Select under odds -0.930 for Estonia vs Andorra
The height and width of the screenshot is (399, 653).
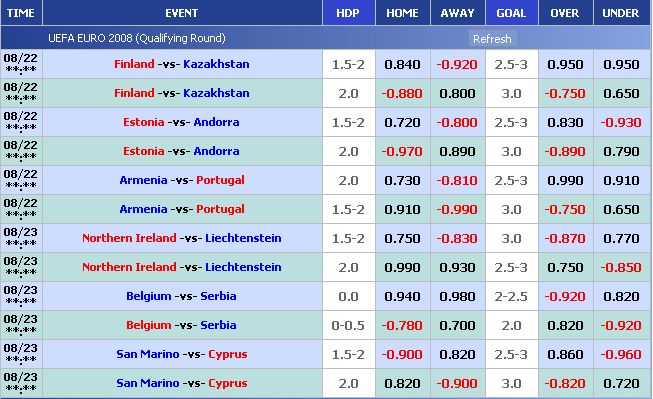(x=621, y=122)
